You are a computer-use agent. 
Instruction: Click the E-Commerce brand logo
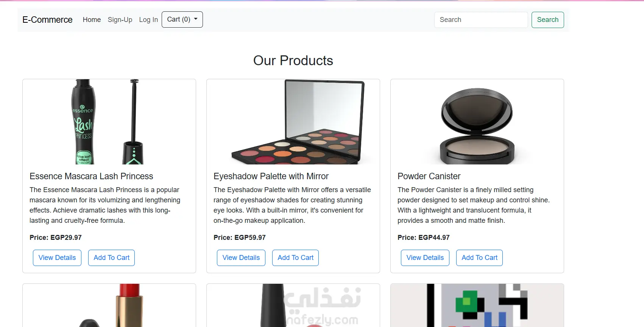[47, 20]
